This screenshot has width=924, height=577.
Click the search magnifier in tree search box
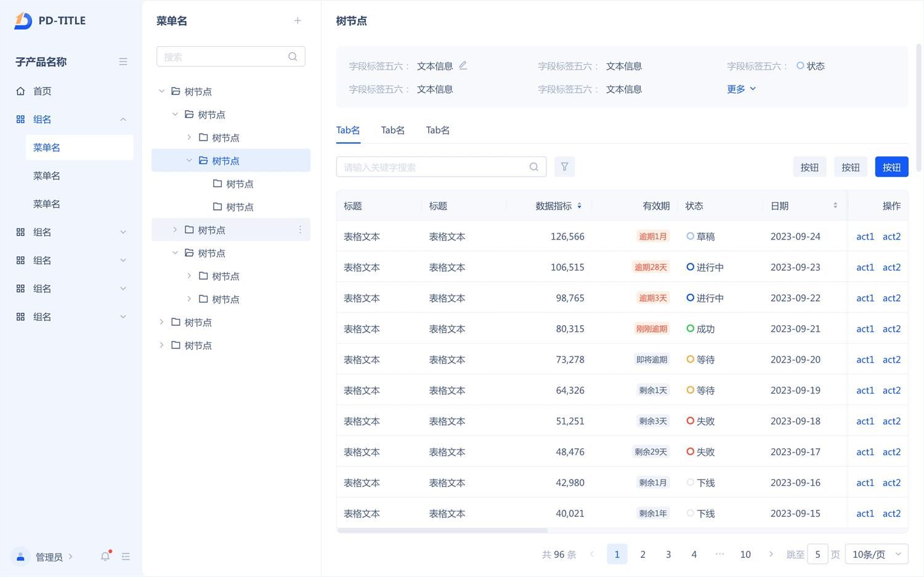point(293,57)
